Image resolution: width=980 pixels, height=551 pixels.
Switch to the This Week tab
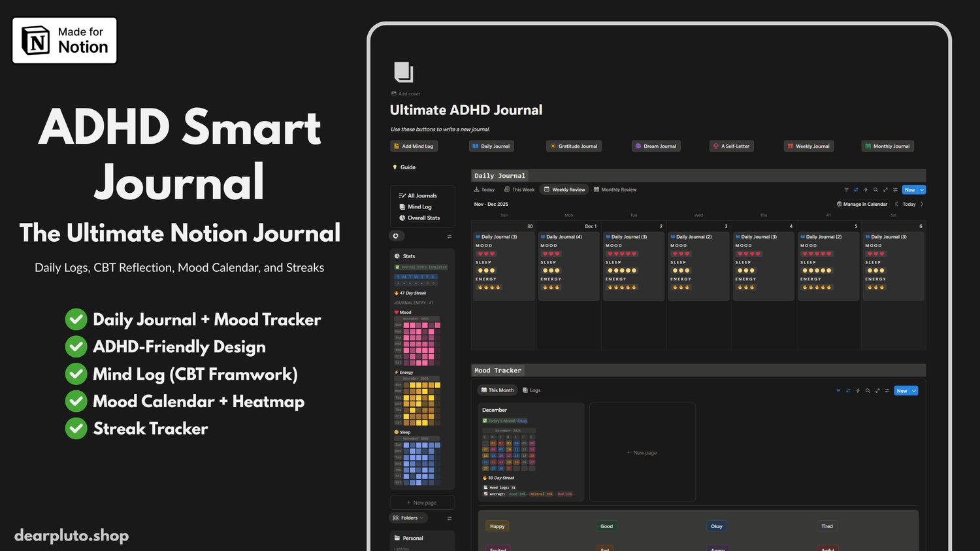[519, 190]
